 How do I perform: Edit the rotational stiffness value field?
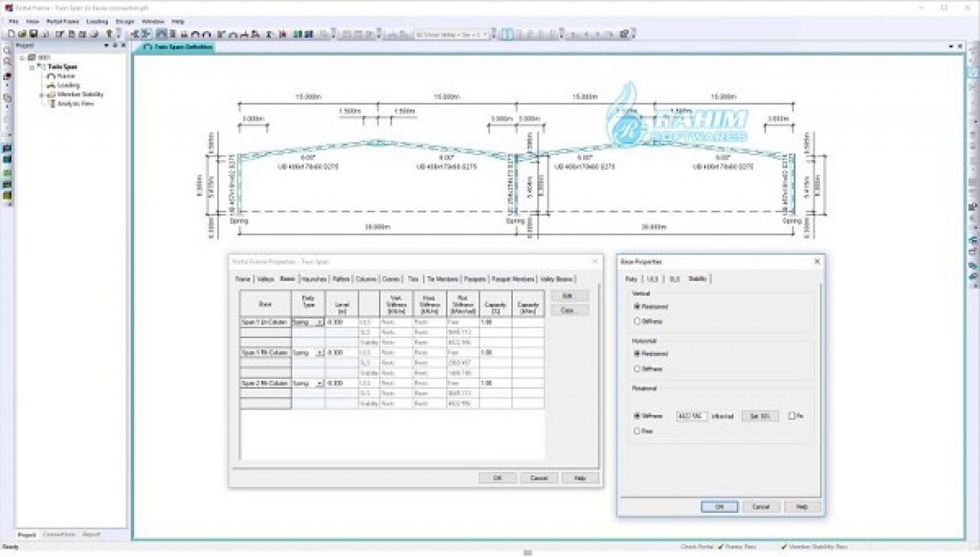tap(692, 416)
